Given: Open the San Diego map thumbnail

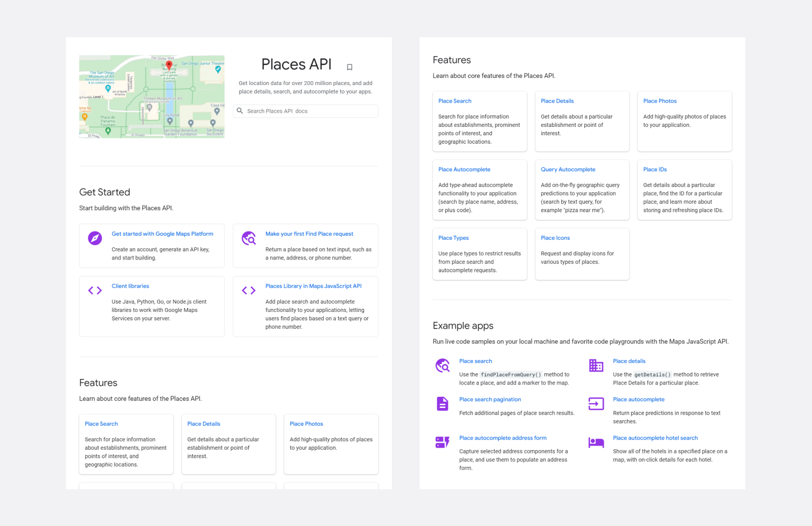Looking at the screenshot, I should [x=151, y=96].
